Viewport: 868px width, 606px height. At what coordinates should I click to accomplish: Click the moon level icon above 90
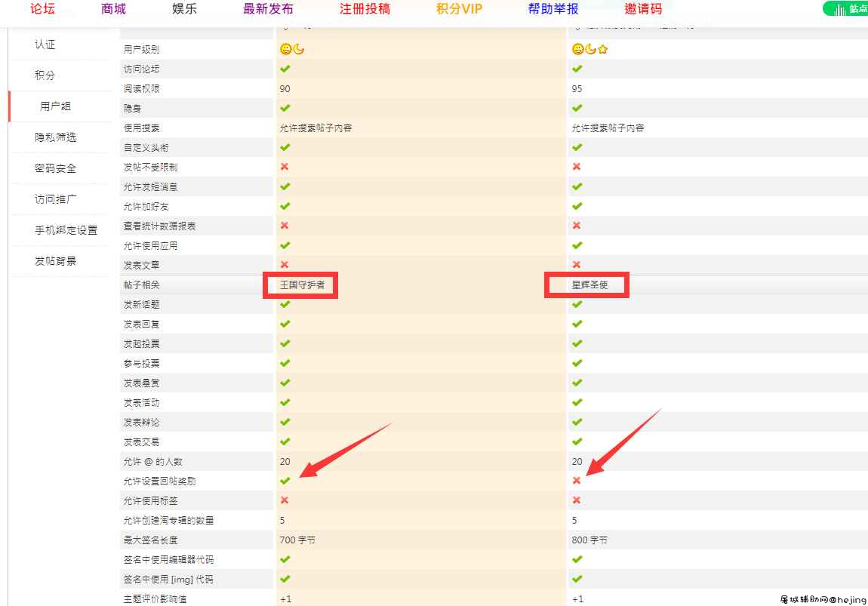tap(299, 49)
